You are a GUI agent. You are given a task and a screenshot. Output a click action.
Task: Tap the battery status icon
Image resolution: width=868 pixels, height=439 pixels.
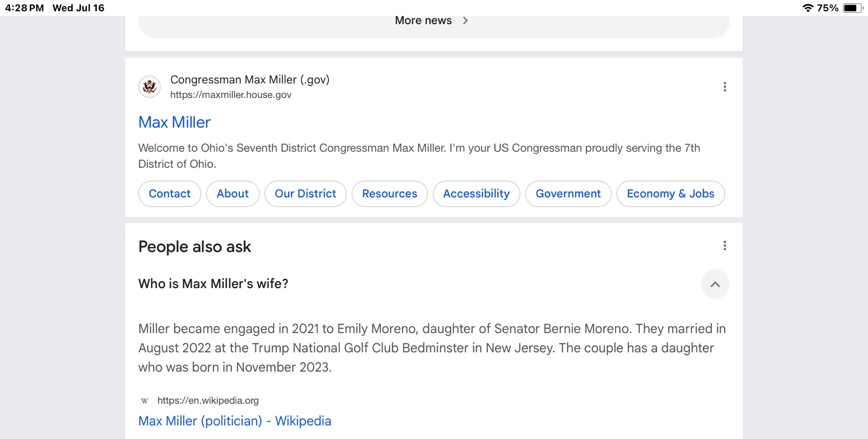coord(853,8)
